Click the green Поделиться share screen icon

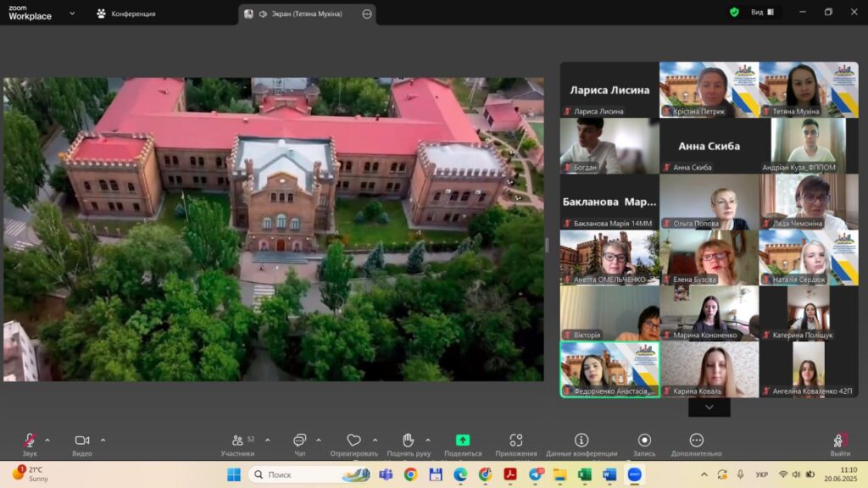pyautogui.click(x=463, y=441)
